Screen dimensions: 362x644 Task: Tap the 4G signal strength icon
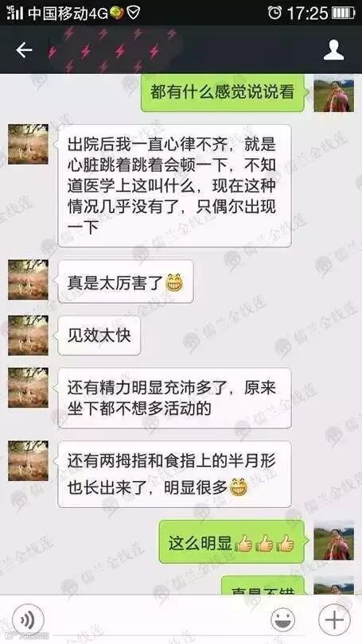pos(15,12)
